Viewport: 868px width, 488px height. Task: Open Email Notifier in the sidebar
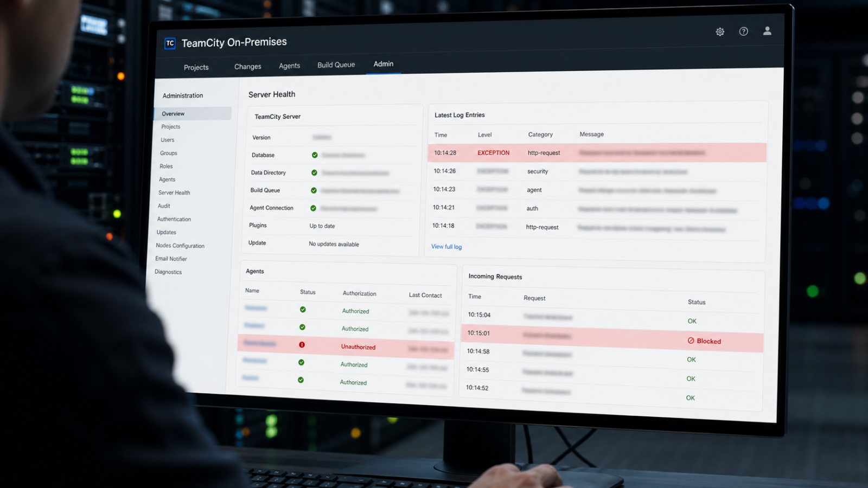(x=171, y=259)
